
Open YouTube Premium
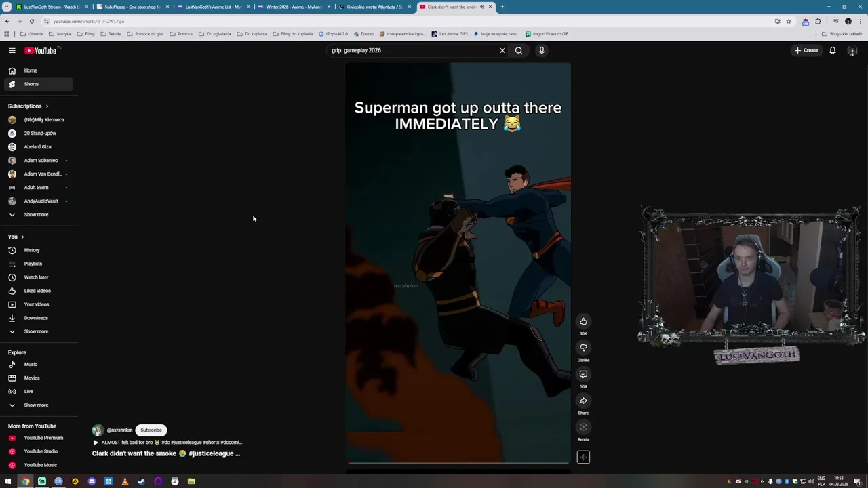[x=37, y=438]
